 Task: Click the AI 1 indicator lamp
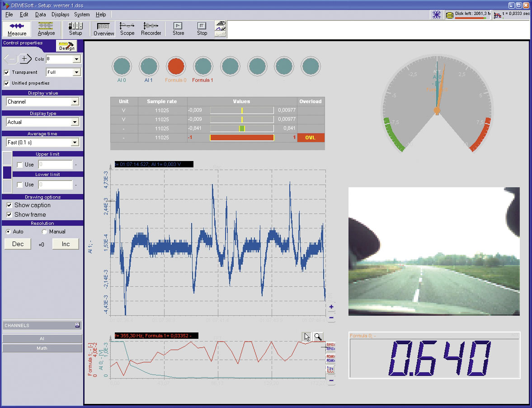(x=149, y=66)
